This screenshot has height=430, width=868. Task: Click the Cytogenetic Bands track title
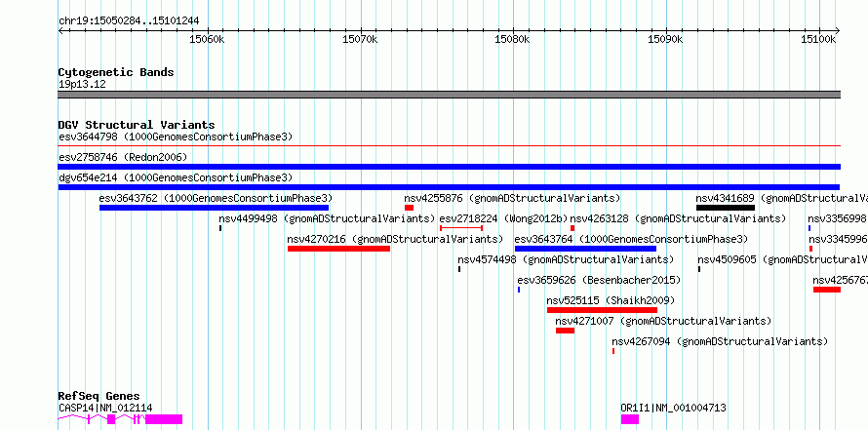(116, 72)
